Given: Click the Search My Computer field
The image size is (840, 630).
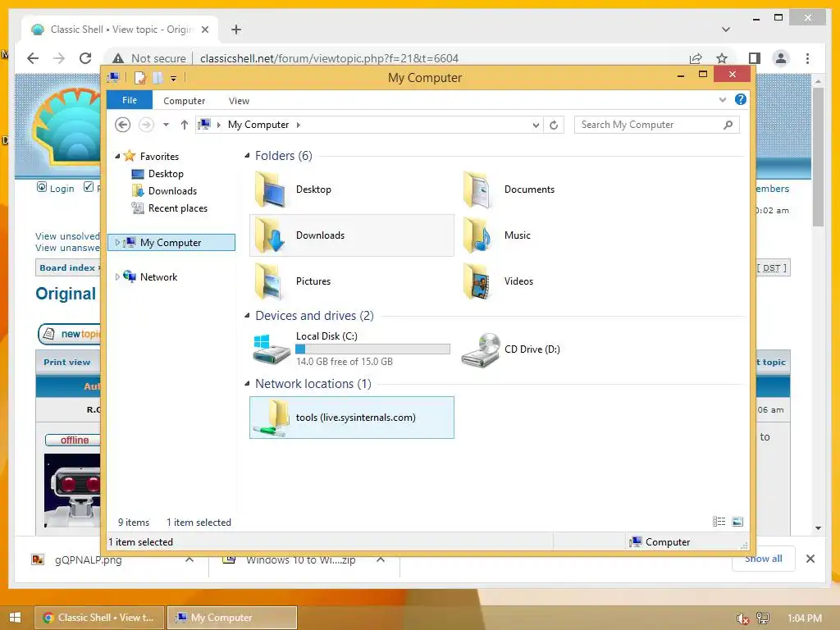Looking at the screenshot, I should [657, 125].
